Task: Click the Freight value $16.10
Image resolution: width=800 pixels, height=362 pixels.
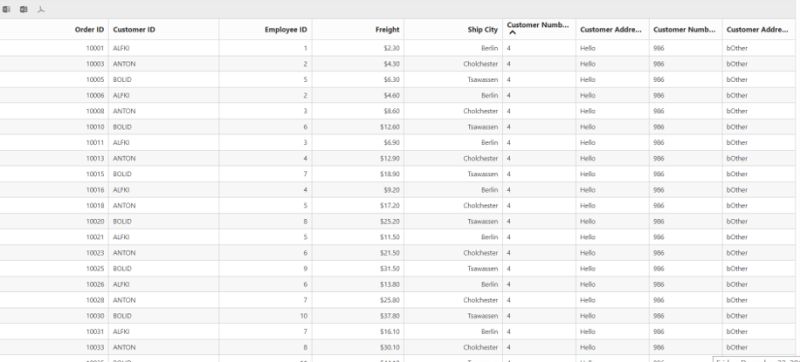Action: (390, 331)
